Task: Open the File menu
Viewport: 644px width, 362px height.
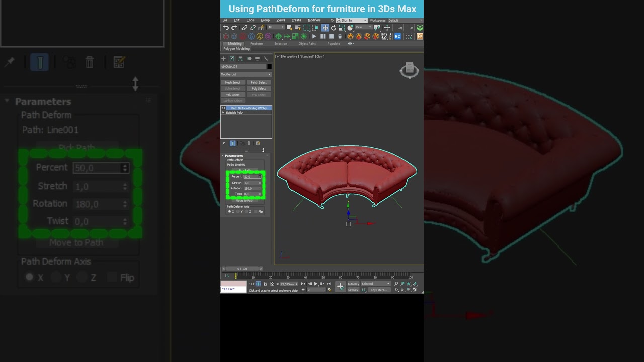Action: 225,20
